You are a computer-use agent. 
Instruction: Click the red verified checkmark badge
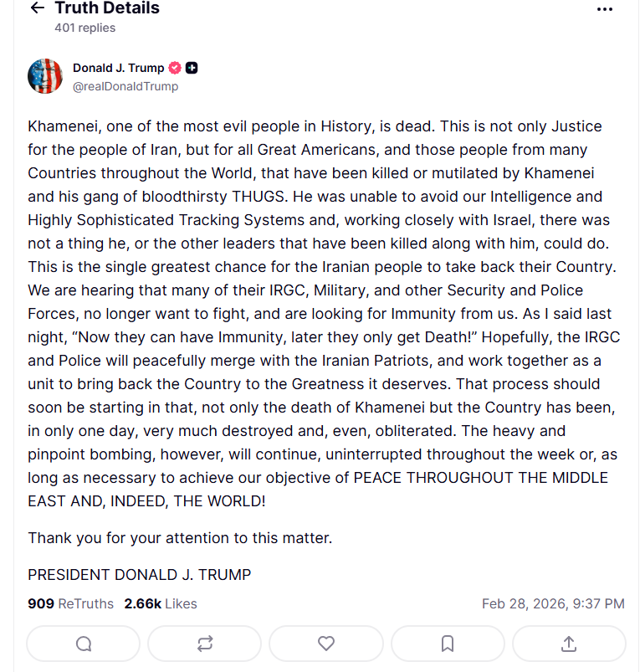[x=176, y=68]
